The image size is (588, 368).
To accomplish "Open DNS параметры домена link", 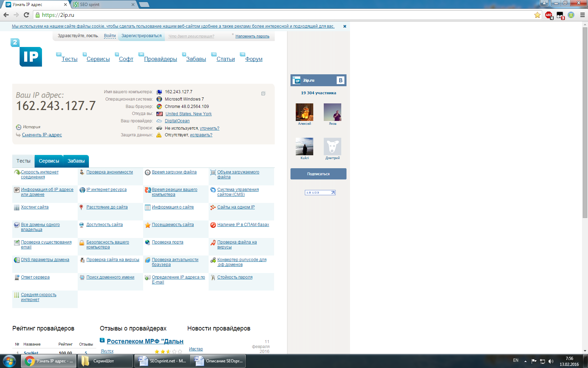I will [x=45, y=260].
